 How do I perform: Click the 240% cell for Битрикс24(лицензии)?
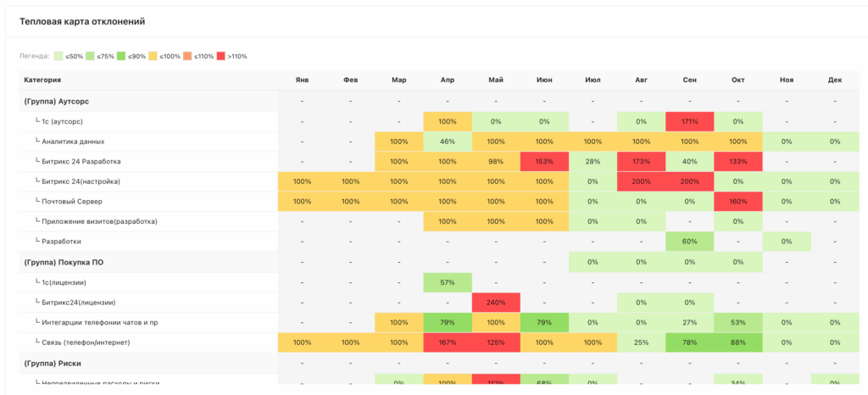click(496, 303)
